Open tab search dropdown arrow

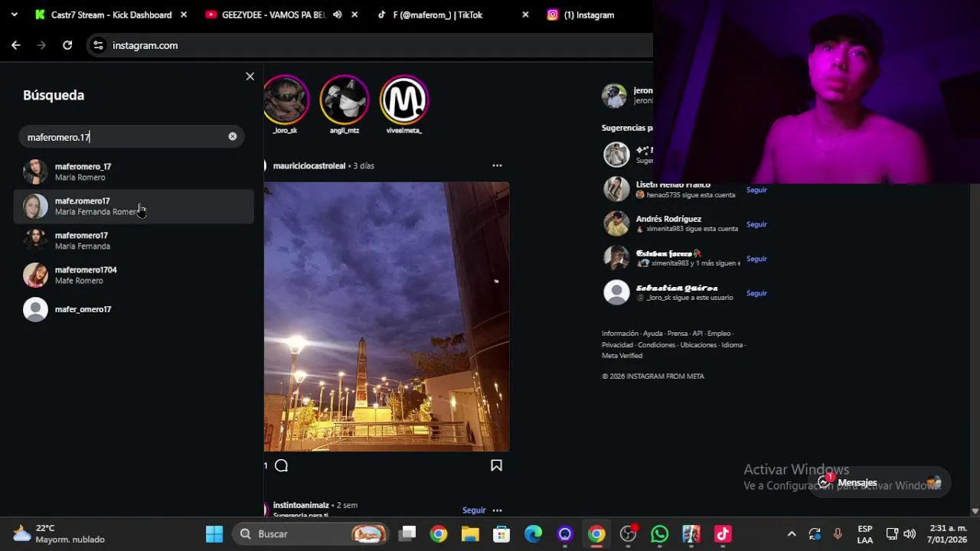(14, 15)
